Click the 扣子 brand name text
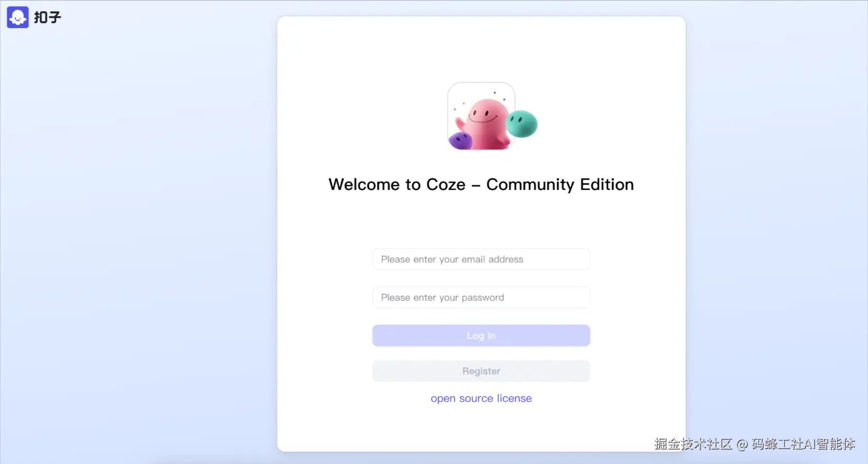Screen dimensions: 868x464 click(x=48, y=17)
